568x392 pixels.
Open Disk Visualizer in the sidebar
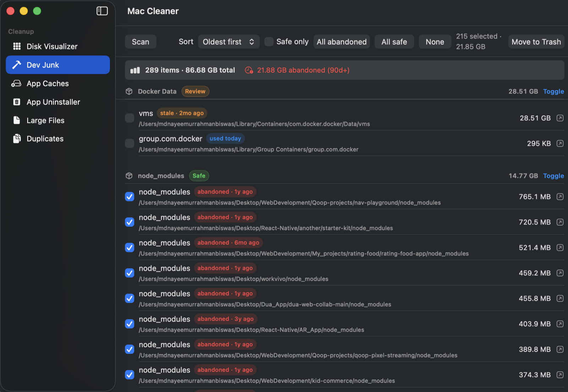coord(58,47)
